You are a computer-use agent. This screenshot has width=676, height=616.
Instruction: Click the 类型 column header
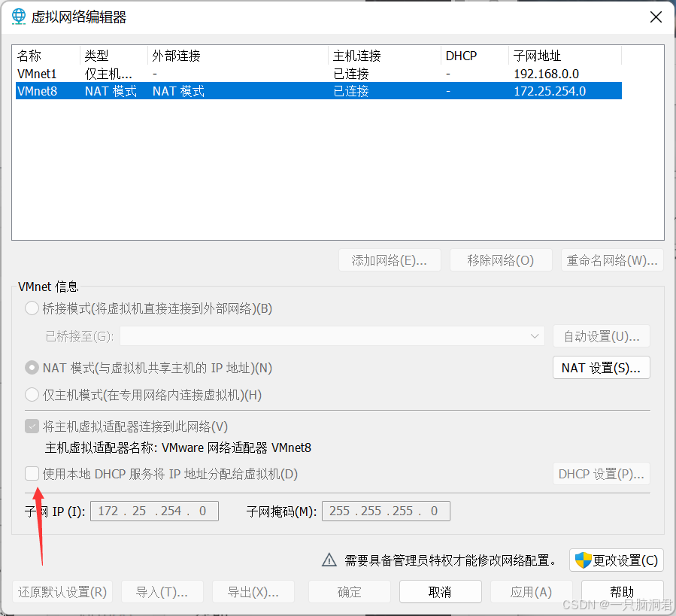114,56
